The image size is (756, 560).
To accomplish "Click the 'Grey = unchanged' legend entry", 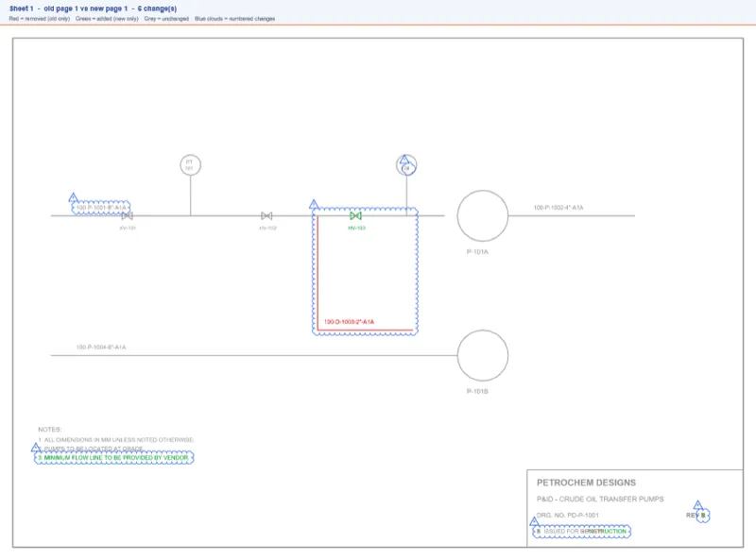I will (x=166, y=19).
